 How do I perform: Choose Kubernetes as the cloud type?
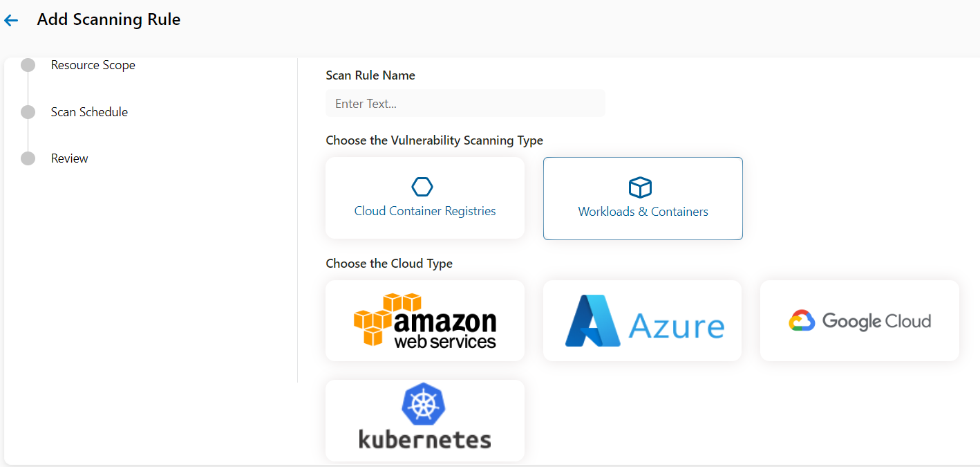click(x=424, y=420)
